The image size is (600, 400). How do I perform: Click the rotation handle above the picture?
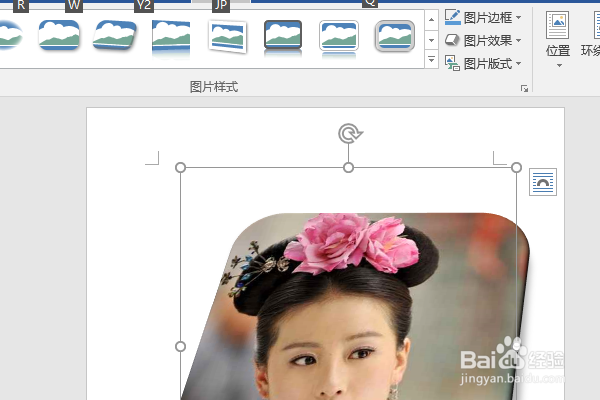349,134
